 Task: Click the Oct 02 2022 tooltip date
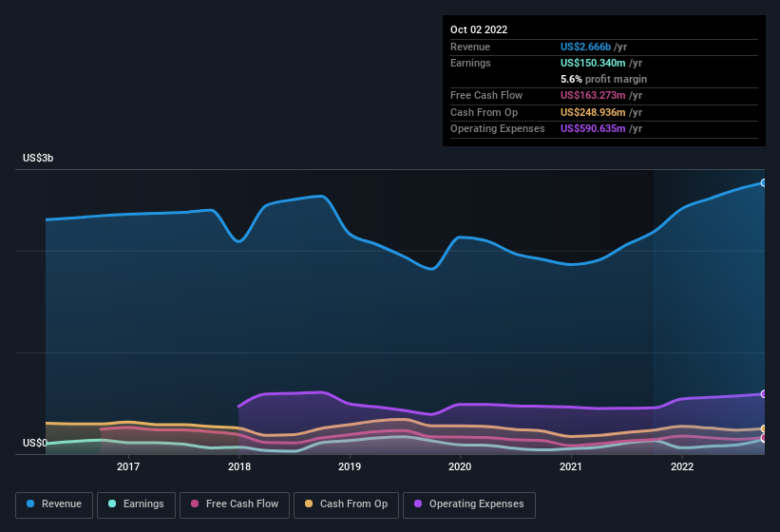click(479, 29)
